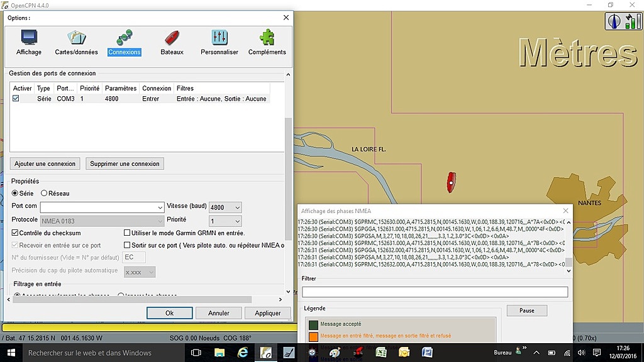The height and width of the screenshot is (362, 644).
Task: Select the Réseau radio button
Action: tap(44, 193)
